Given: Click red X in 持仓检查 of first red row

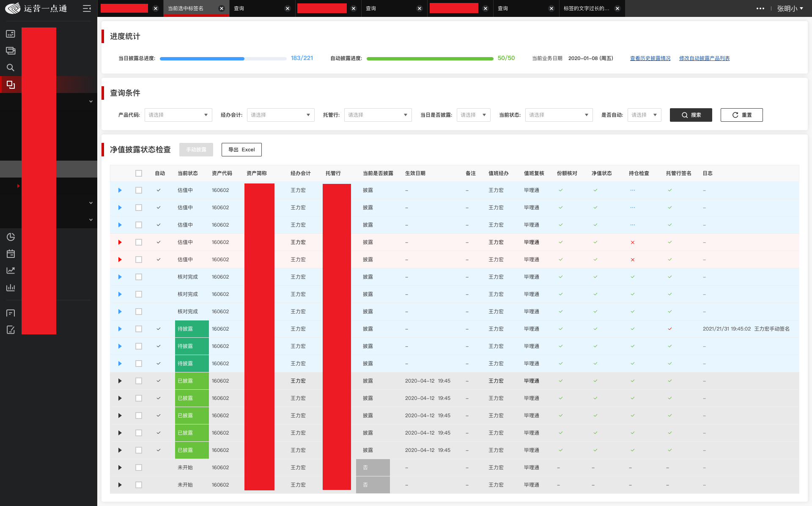Looking at the screenshot, I should pyautogui.click(x=633, y=242).
